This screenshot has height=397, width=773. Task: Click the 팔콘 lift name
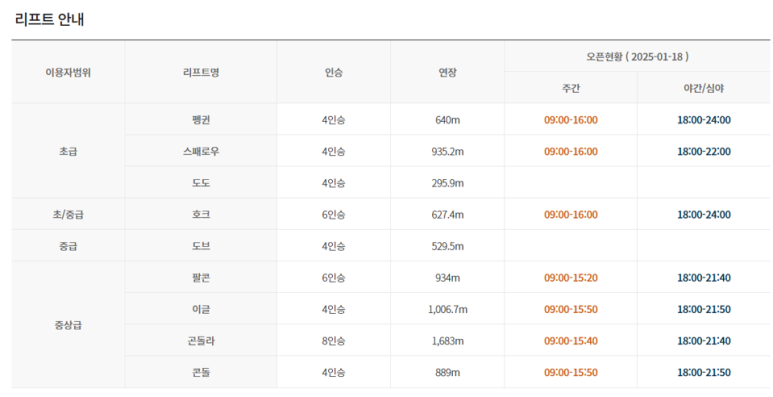tap(201, 278)
